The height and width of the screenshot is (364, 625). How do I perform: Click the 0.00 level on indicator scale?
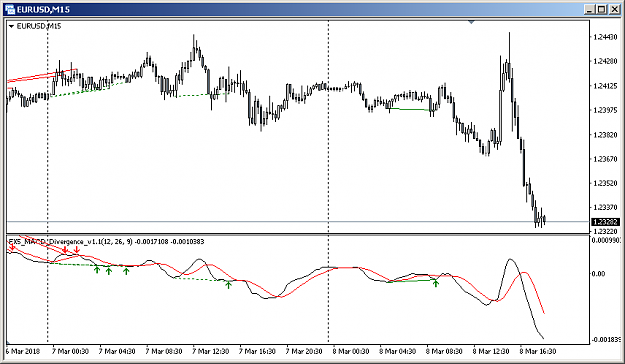click(x=598, y=273)
